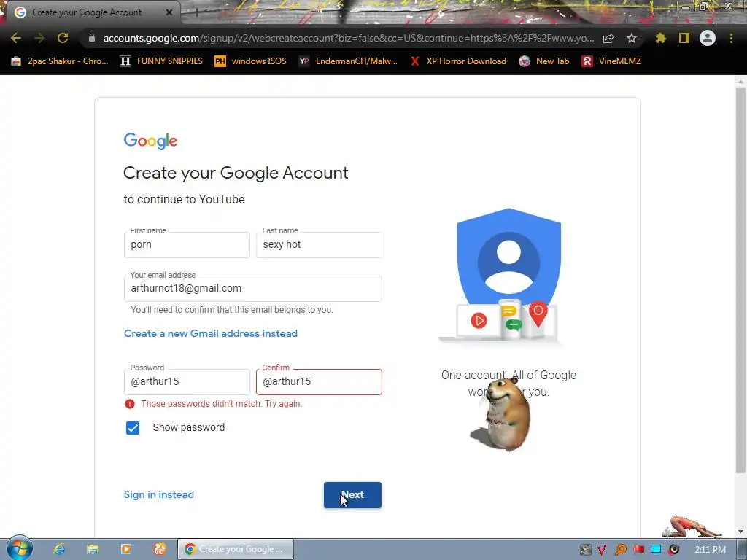Click the red V tray icon
The image size is (747, 560).
pos(602,550)
